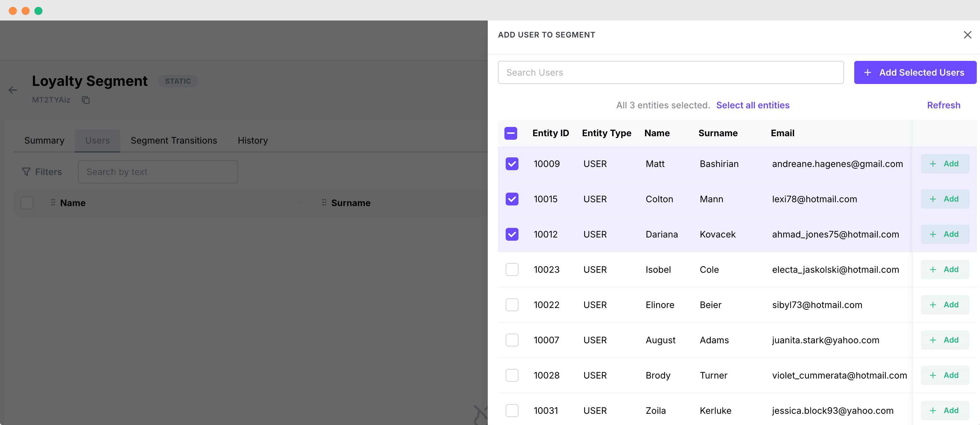980x425 pixels.
Task: Toggle the header select-all checkbox in panel
Action: coord(511,133)
